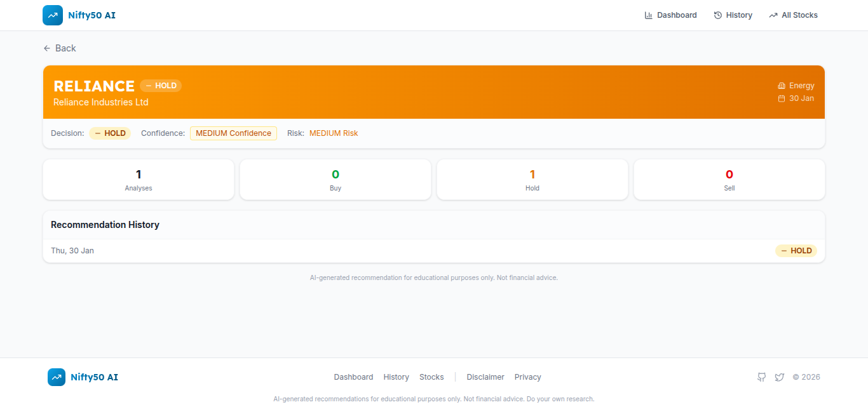The height and width of the screenshot is (414, 868).
Task: Click the Energy sector icon in banner
Action: 782,86
